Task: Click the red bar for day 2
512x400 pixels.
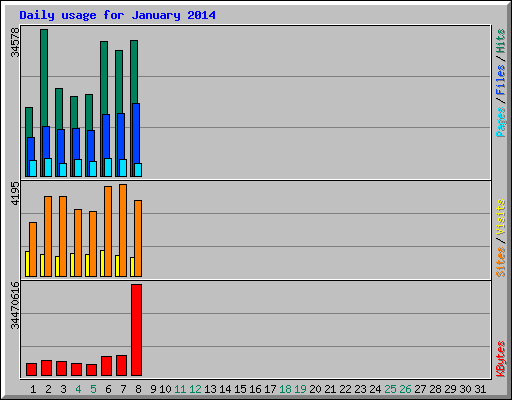Action: click(46, 368)
